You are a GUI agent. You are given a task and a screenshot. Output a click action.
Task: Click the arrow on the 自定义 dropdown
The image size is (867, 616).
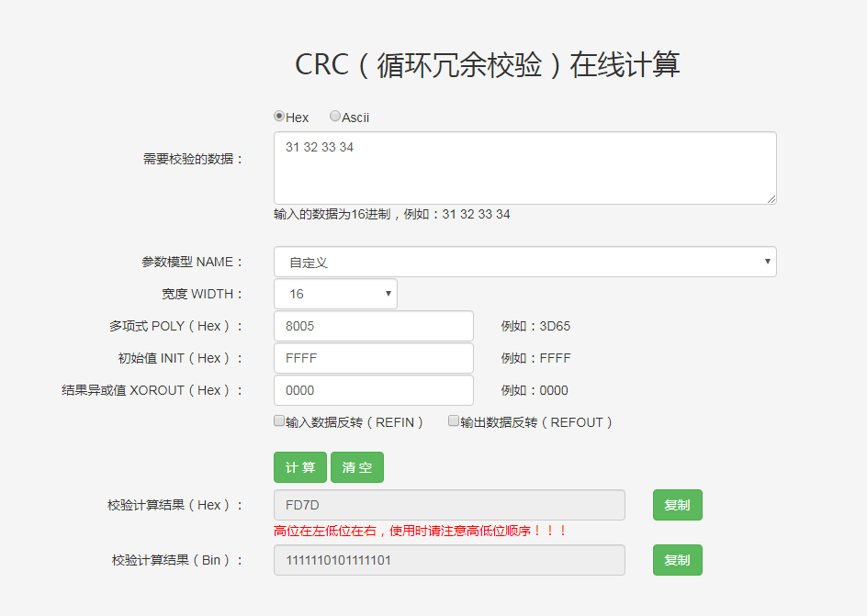pos(768,262)
